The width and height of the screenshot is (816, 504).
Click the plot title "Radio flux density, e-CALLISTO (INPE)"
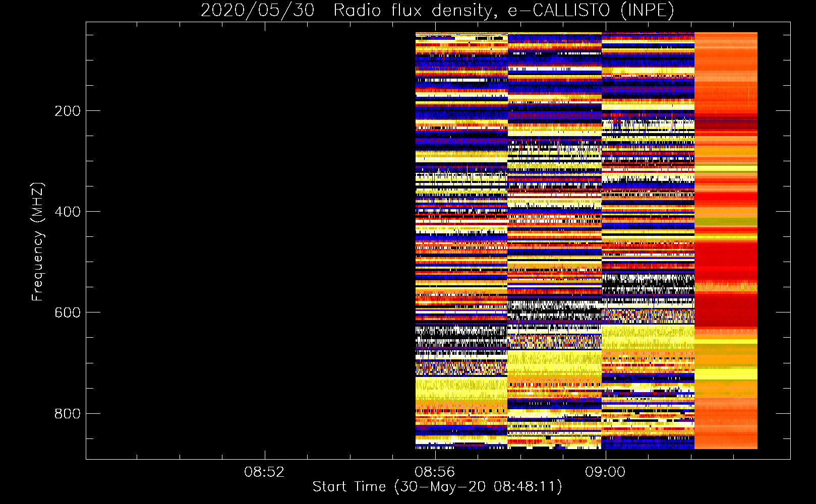point(503,10)
